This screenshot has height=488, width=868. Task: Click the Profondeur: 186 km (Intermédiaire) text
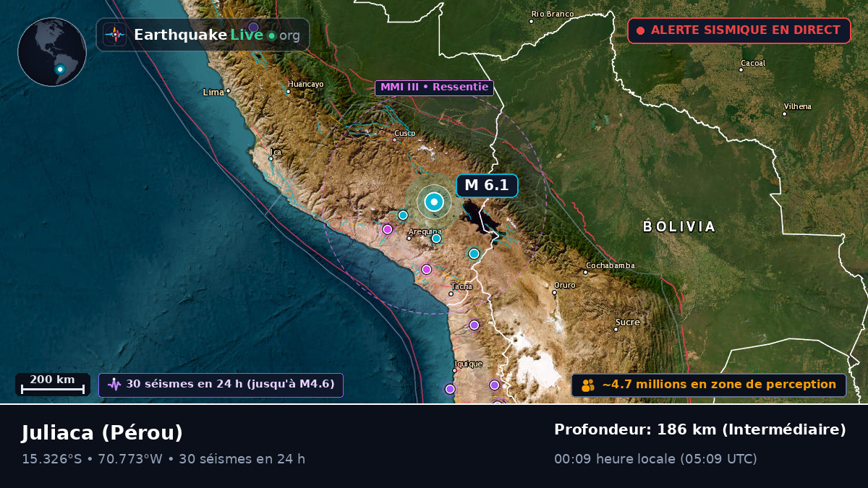click(x=700, y=430)
